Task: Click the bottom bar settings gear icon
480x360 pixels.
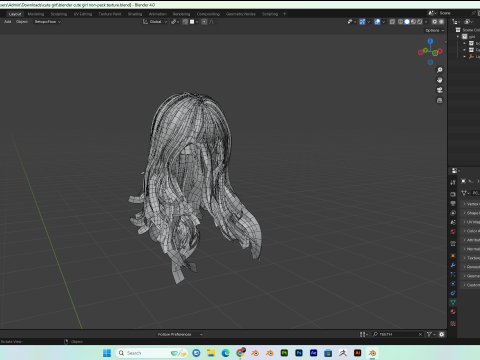Action: (442, 334)
